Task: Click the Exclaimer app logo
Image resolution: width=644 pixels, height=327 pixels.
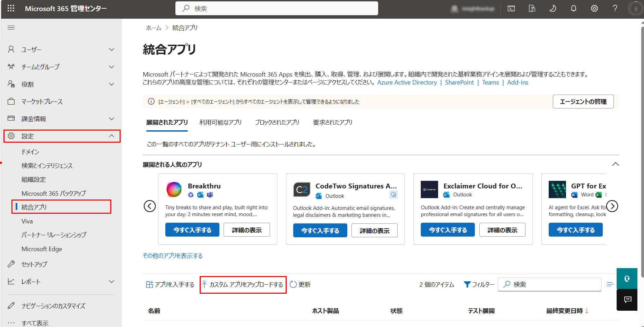Action: click(429, 189)
